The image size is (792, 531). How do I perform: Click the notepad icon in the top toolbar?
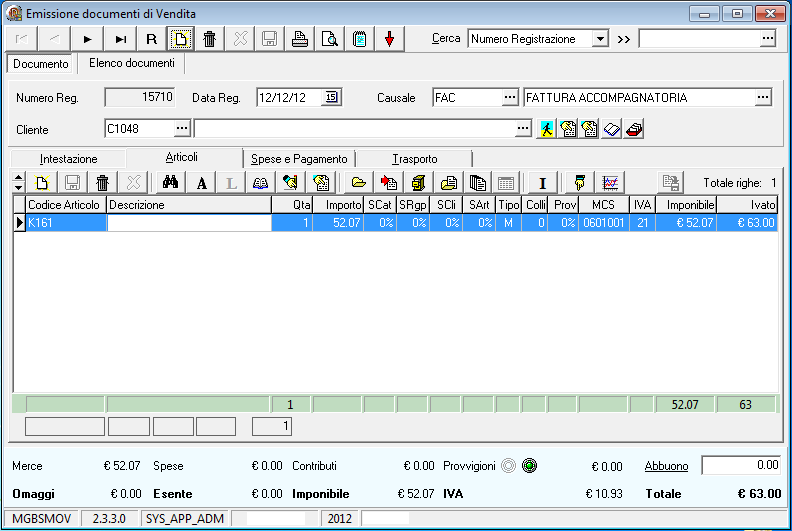pyautogui.click(x=359, y=39)
